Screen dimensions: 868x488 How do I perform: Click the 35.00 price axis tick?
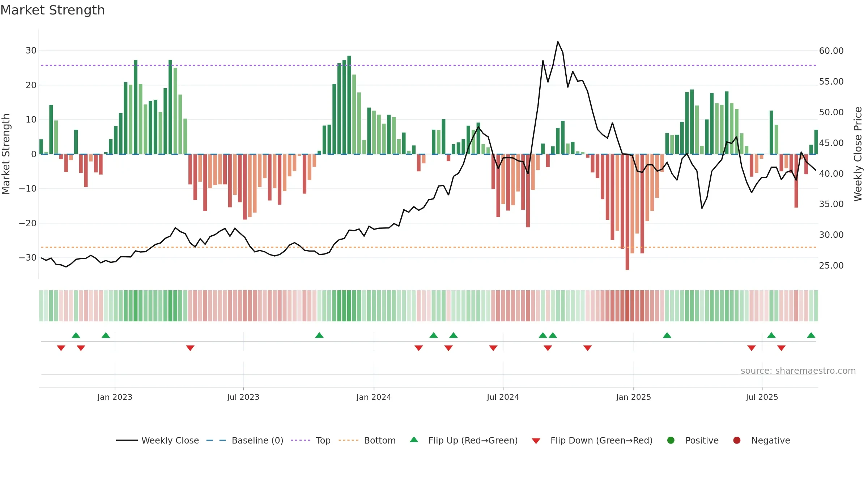click(831, 204)
